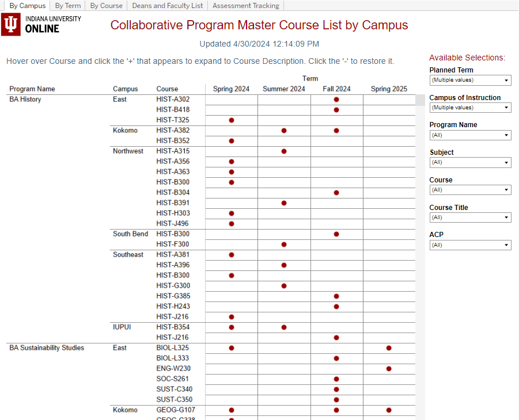Screen dimensions: 519x420
Task: Switch to the By Term tab
Action: 68,6
